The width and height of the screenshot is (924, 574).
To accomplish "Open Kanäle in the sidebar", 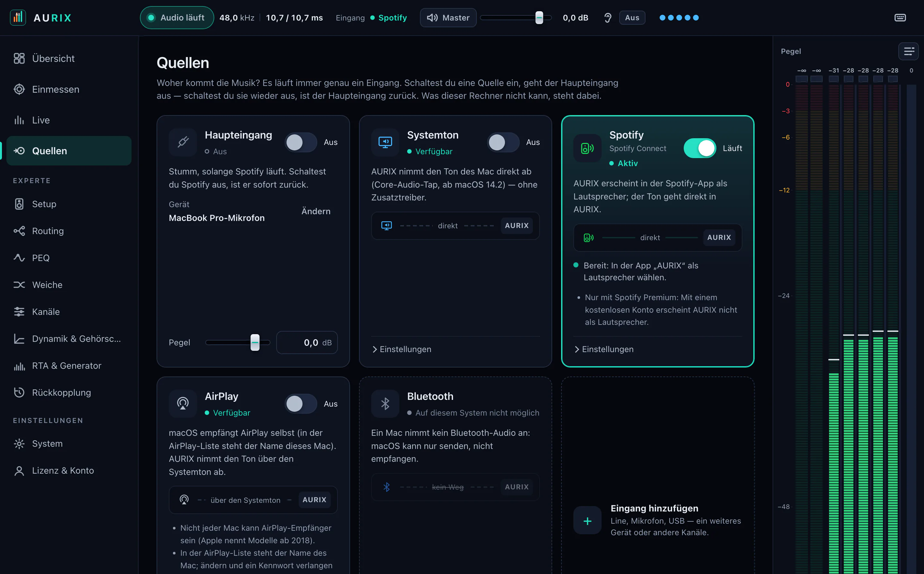I will tap(69, 312).
